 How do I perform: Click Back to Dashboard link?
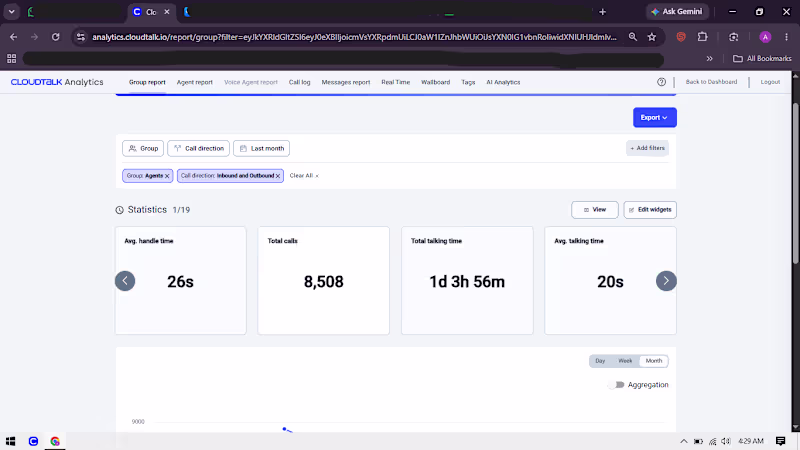tap(711, 82)
